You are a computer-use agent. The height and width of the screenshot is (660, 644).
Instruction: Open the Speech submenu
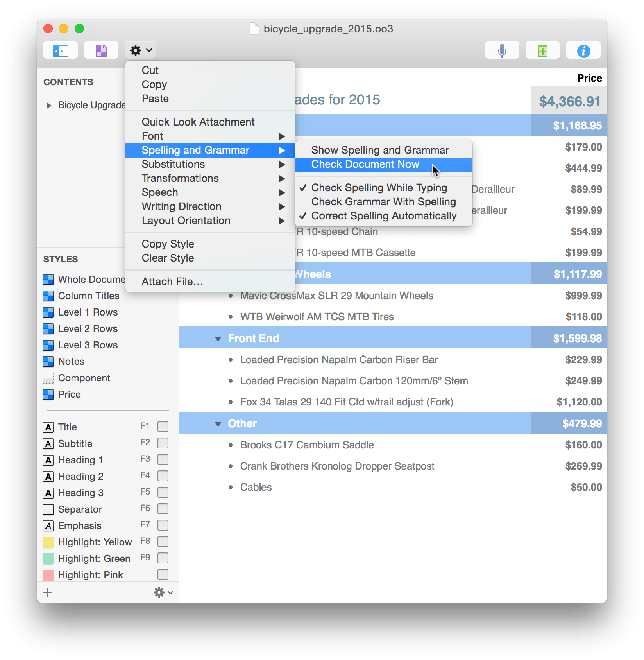pyautogui.click(x=210, y=192)
